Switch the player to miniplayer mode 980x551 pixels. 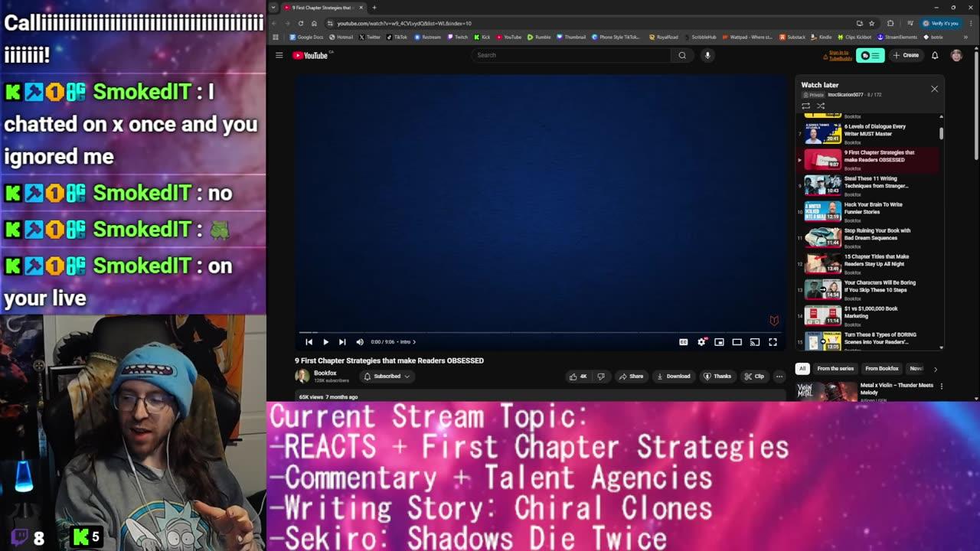point(719,342)
